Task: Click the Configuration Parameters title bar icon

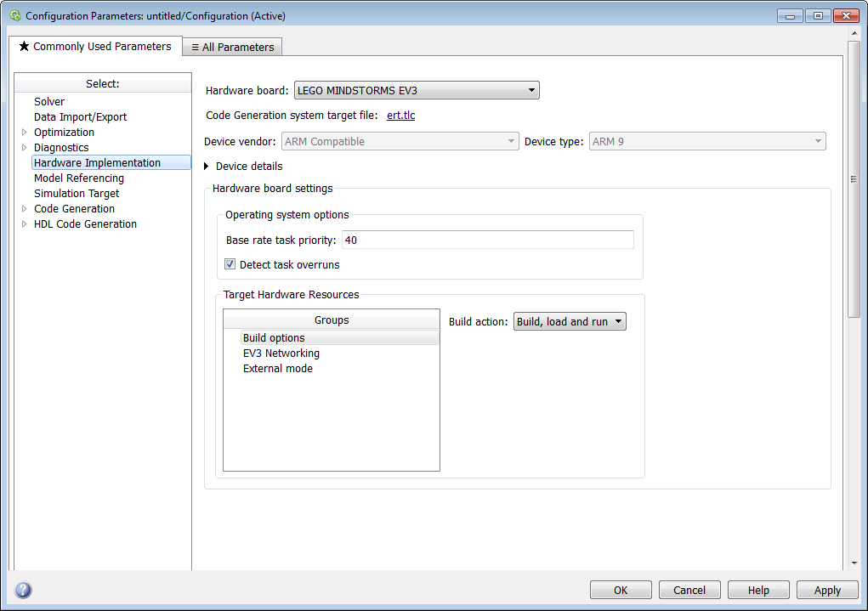Action: click(x=14, y=15)
